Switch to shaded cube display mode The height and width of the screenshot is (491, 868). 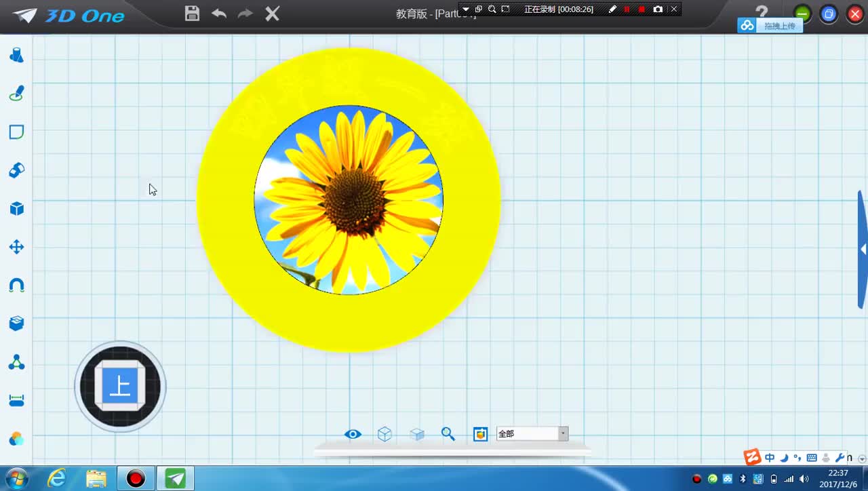point(417,434)
